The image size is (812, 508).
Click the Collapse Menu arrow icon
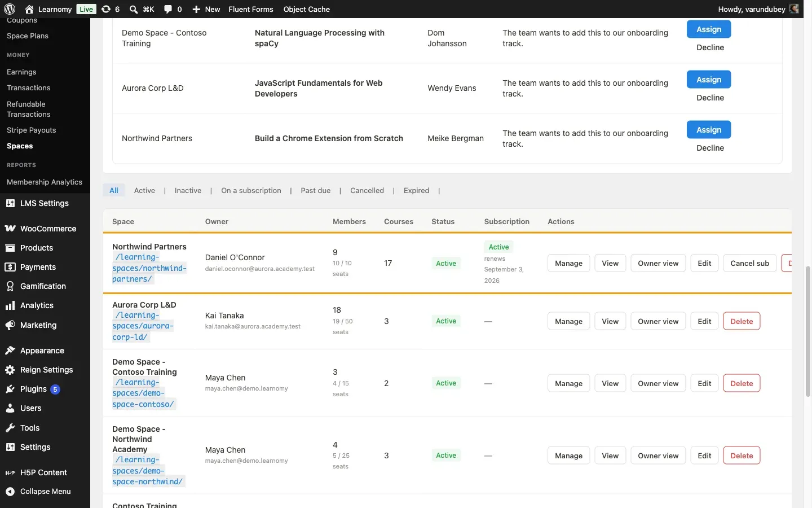pyautogui.click(x=10, y=492)
